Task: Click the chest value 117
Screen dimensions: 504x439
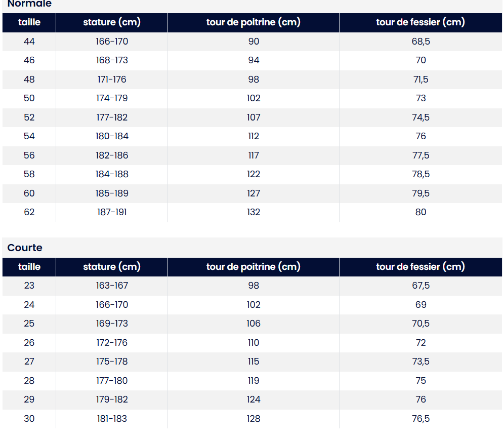Action: 254,155
